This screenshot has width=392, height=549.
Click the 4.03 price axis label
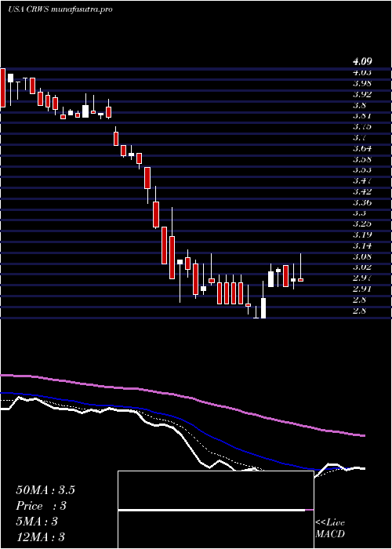362,72
